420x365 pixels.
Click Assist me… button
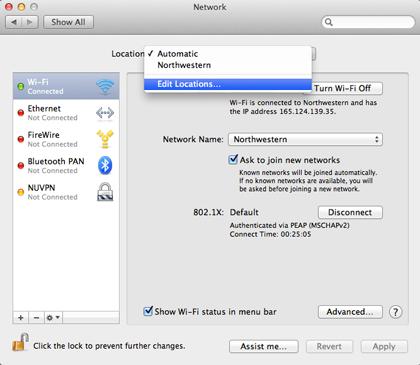263,346
